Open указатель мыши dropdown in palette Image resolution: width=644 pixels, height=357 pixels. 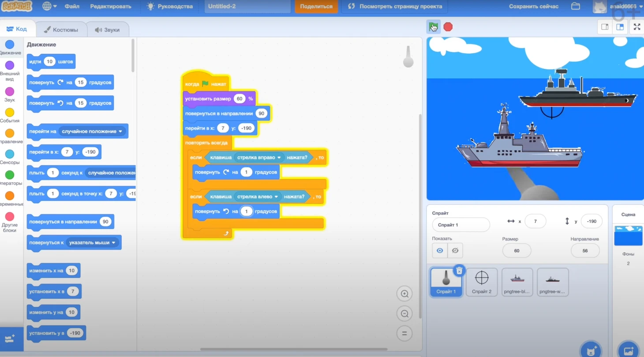(93, 242)
